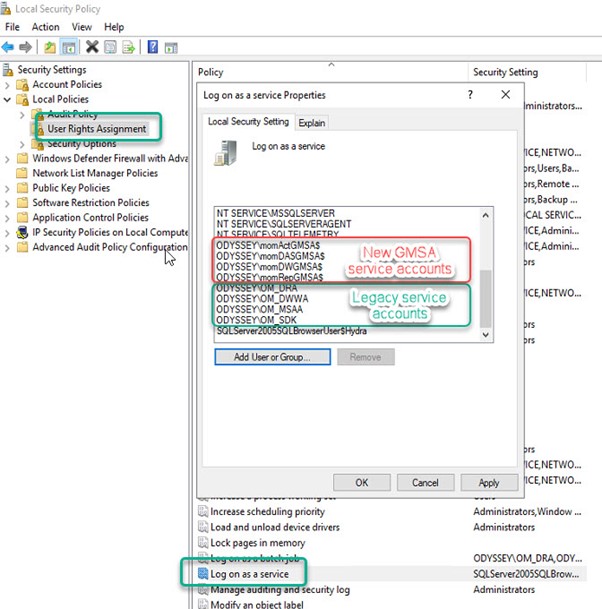
Task: Select Log on as a service policy
Action: pos(249,575)
